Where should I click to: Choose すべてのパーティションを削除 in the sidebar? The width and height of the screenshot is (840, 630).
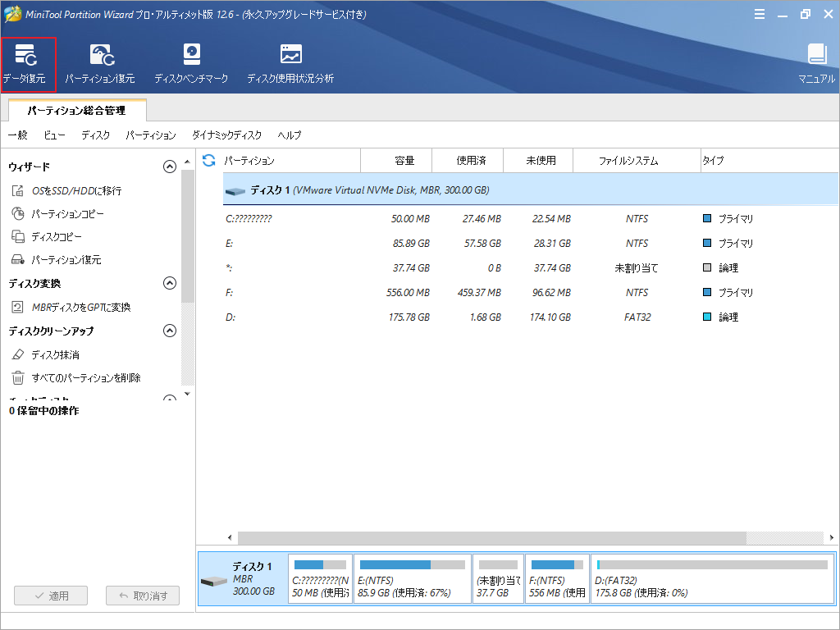tap(85, 378)
